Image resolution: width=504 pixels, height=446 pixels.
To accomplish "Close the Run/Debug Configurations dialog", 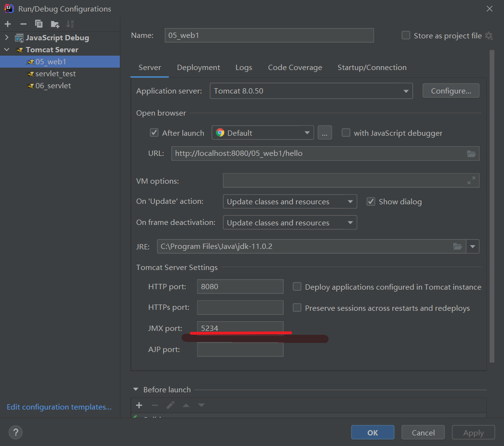I will coord(489,9).
